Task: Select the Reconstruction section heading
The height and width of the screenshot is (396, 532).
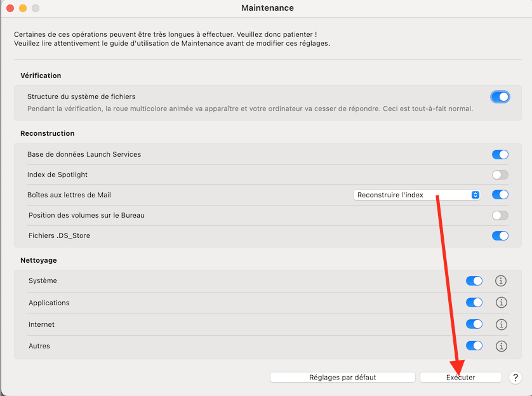Action: 47,133
